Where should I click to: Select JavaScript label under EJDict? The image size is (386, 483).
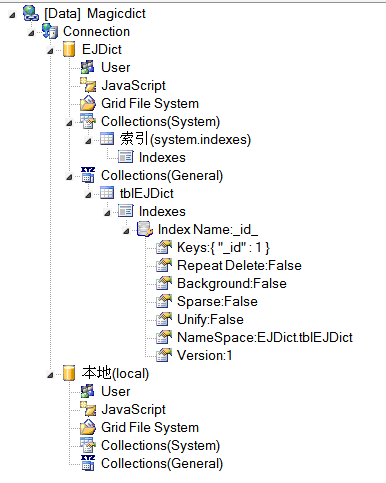[133, 86]
